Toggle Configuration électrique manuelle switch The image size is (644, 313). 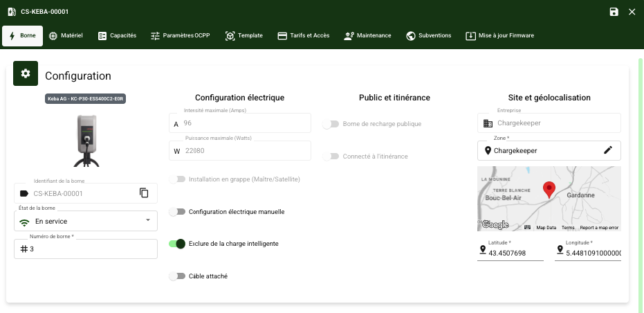(178, 212)
